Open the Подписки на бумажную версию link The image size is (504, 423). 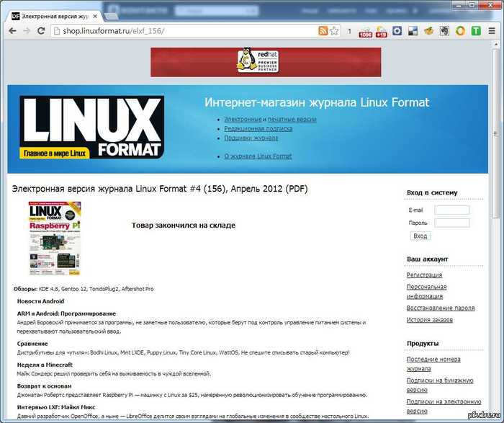(x=440, y=385)
